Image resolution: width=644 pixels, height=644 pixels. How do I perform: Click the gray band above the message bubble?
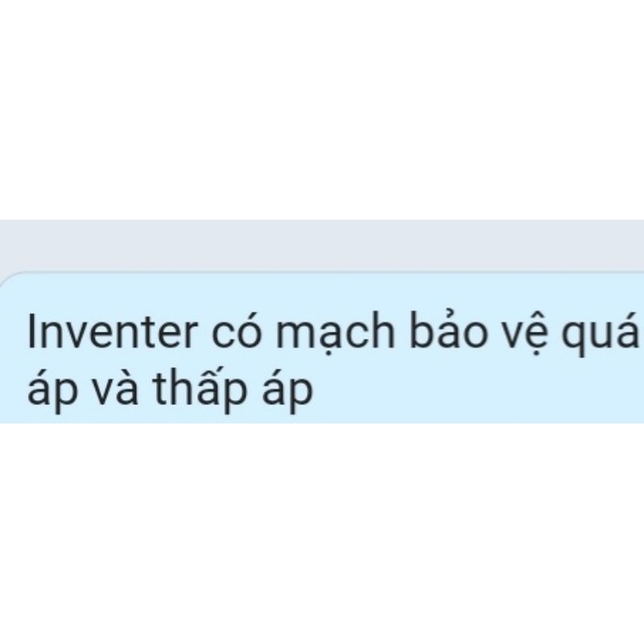coord(322,246)
